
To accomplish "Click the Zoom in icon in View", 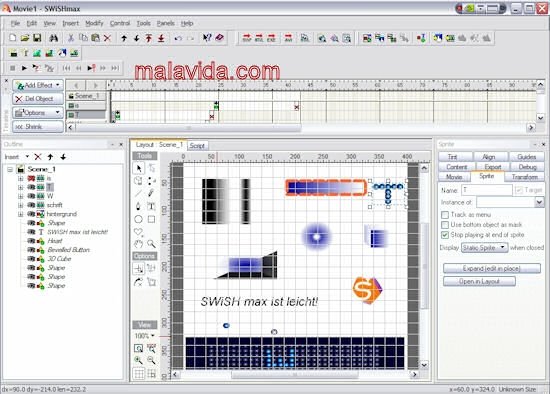I will coord(139,360).
